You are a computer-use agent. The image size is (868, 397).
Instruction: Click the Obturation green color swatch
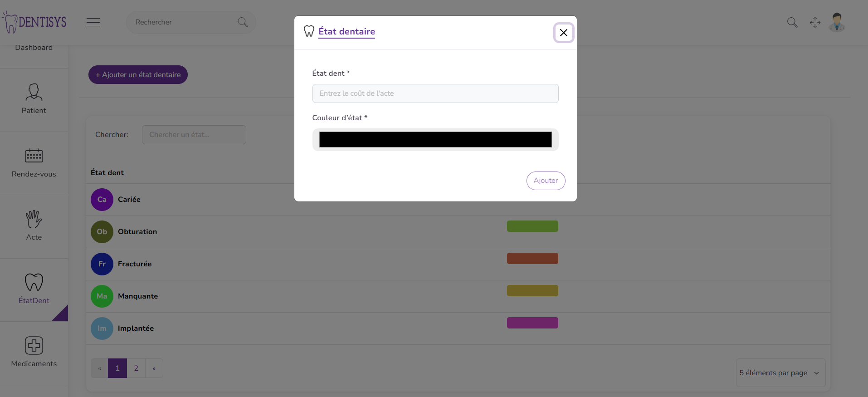click(x=532, y=226)
